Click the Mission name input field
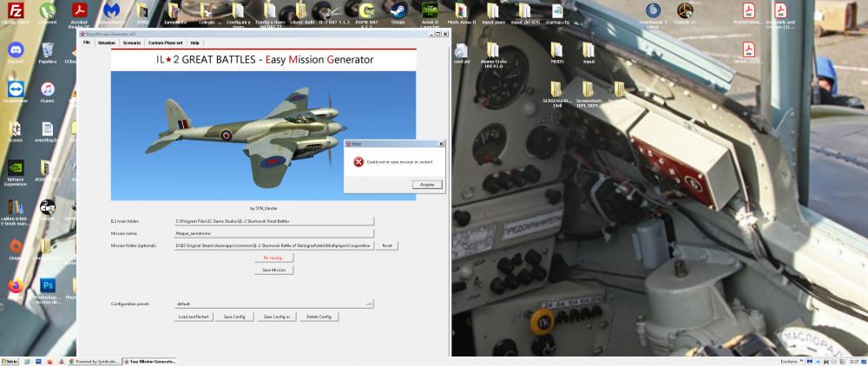868x366 pixels. (x=273, y=232)
